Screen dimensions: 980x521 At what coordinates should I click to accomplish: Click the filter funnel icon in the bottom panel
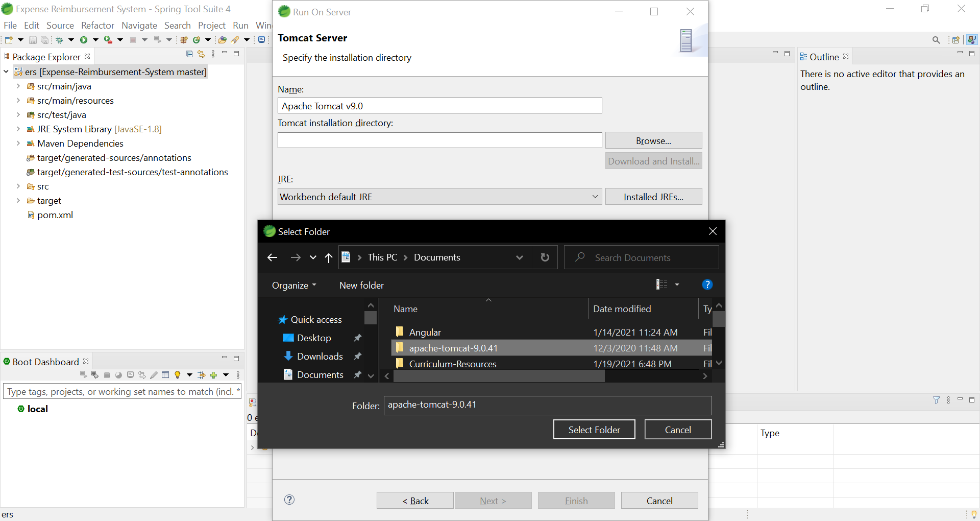(937, 400)
